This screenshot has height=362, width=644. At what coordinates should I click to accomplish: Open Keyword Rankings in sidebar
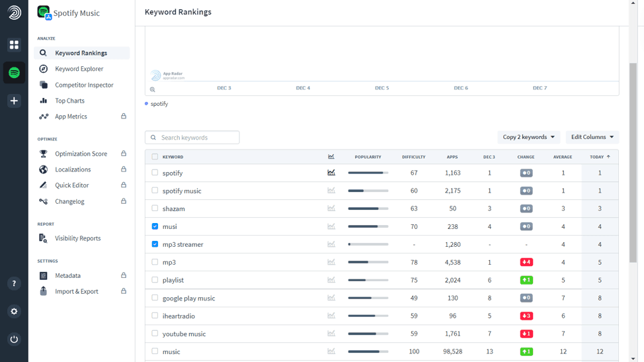[82, 53]
